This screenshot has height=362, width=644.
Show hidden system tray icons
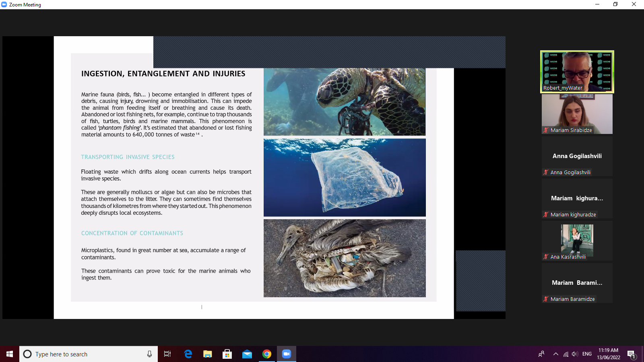pyautogui.click(x=555, y=354)
